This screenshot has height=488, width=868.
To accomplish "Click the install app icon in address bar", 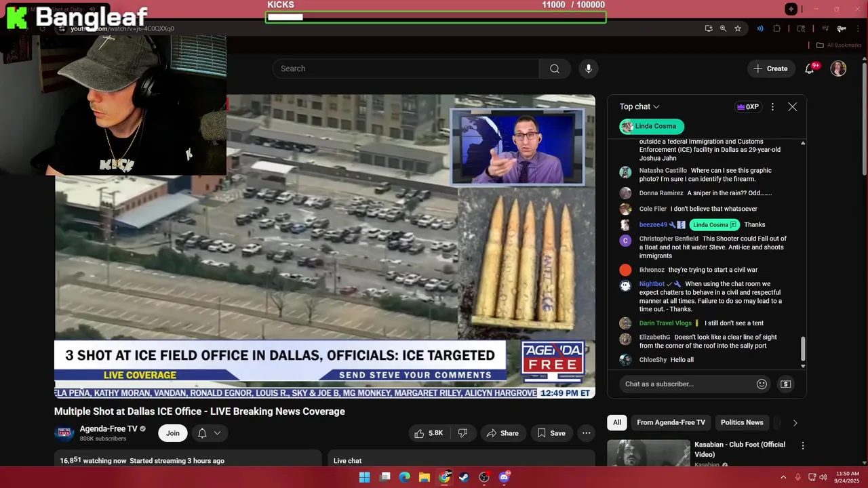I will [x=709, y=28].
